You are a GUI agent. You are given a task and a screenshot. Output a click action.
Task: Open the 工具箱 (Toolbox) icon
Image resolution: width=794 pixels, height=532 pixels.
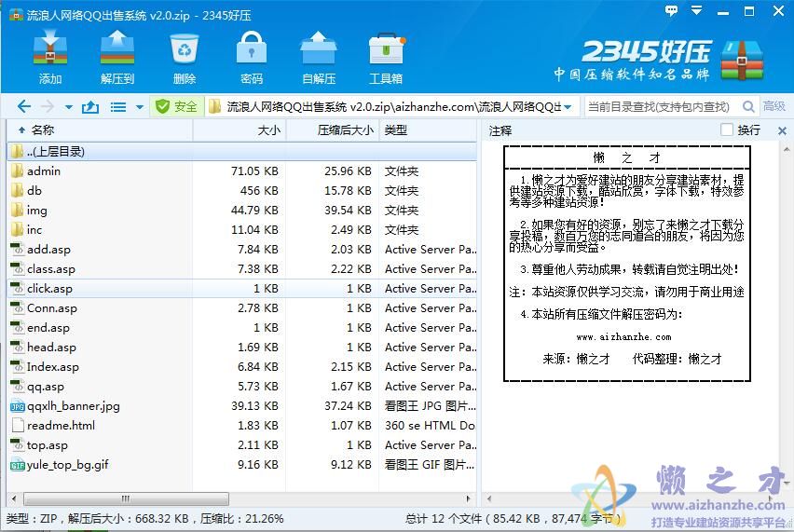pyautogui.click(x=386, y=56)
